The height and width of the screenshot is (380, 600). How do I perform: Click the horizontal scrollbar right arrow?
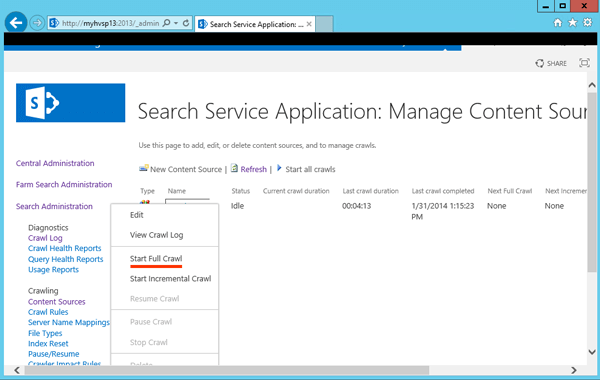pos(574,370)
